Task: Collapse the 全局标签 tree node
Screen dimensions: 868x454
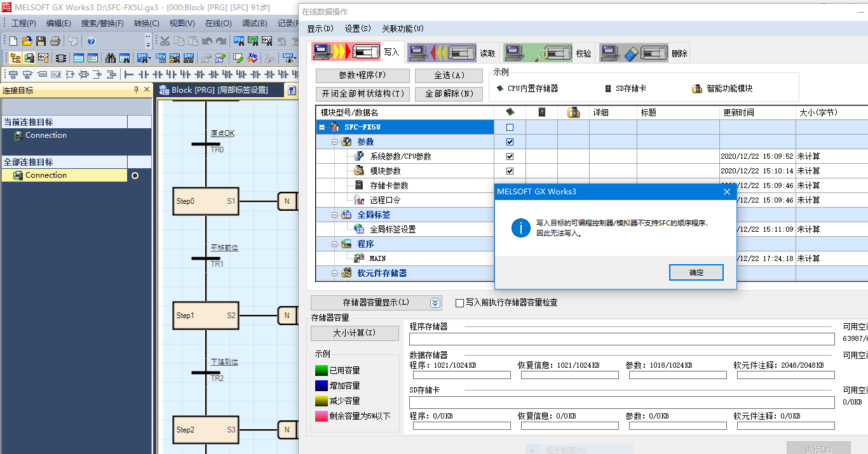Action: click(x=335, y=215)
